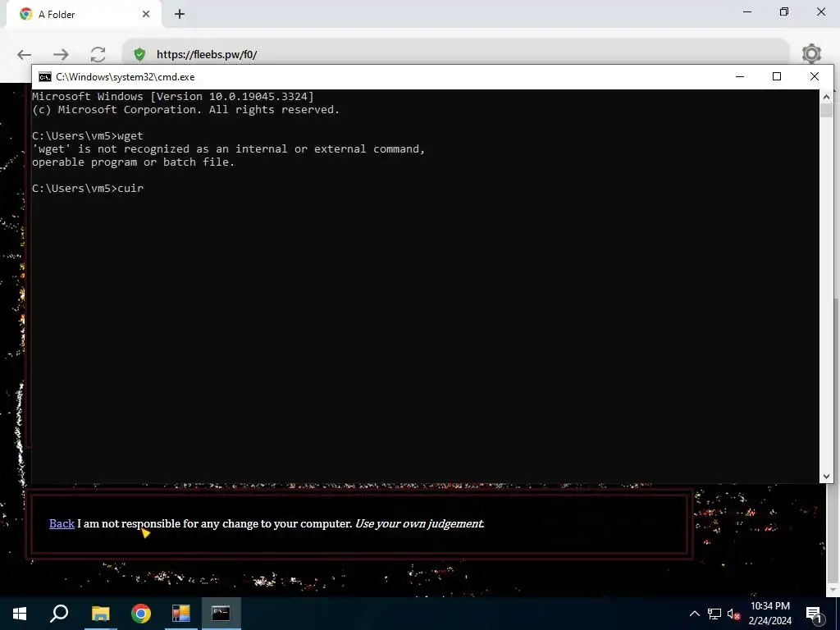840x630 pixels.
Task: Show hidden system tray icons
Action: click(694, 614)
